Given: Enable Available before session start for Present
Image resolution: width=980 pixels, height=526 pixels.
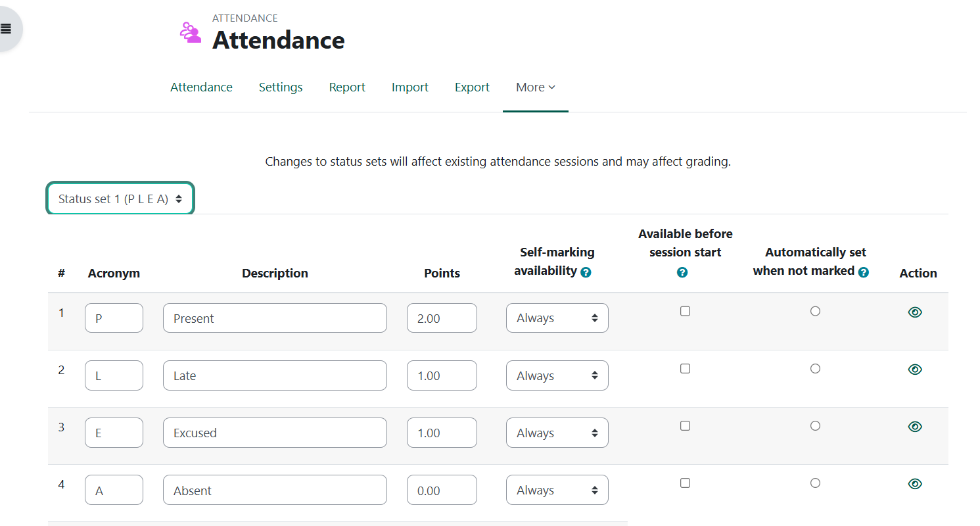Looking at the screenshot, I should pyautogui.click(x=685, y=311).
